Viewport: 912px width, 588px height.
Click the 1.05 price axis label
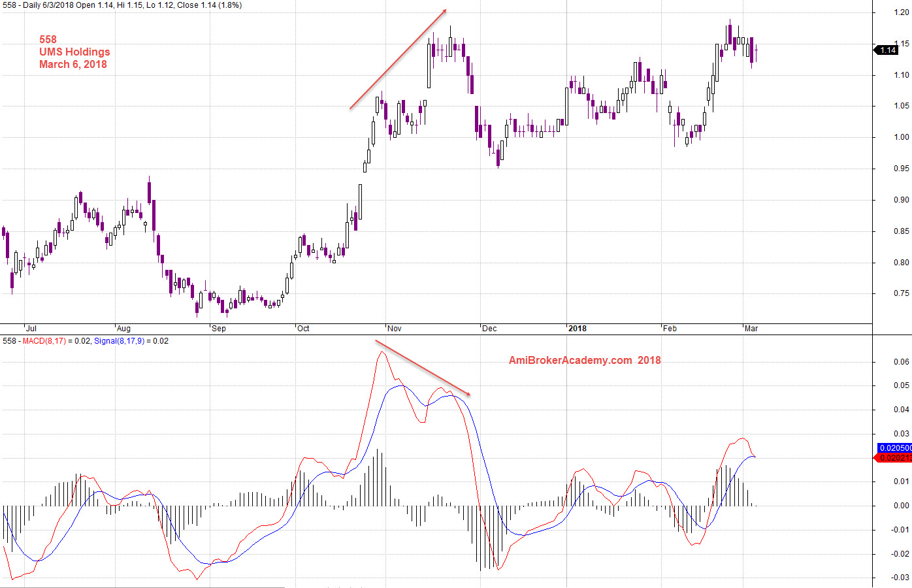coord(902,106)
